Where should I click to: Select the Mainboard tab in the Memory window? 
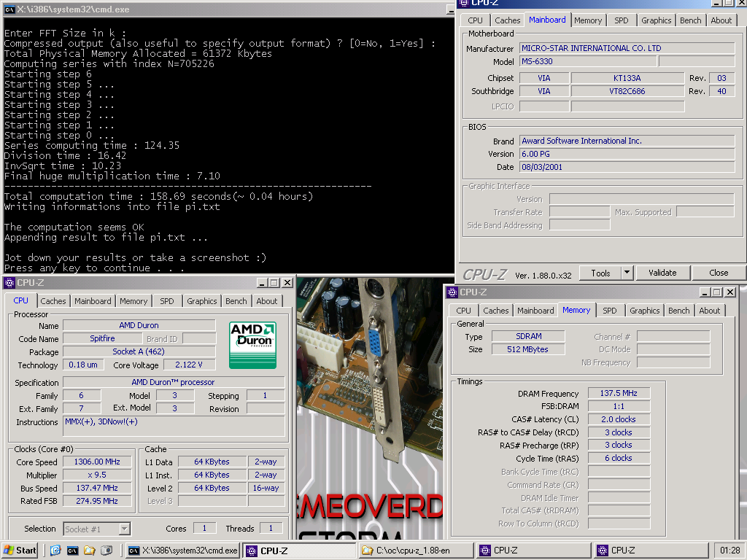(x=535, y=311)
